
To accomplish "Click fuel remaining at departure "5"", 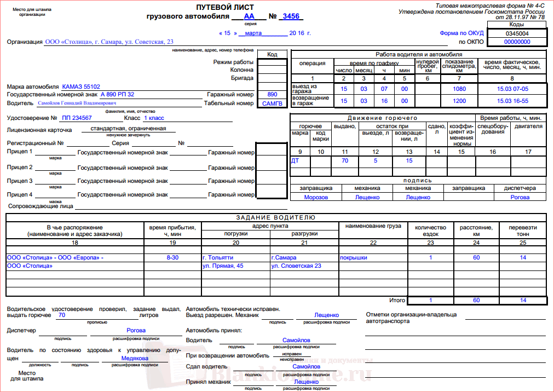I will click(376, 161).
